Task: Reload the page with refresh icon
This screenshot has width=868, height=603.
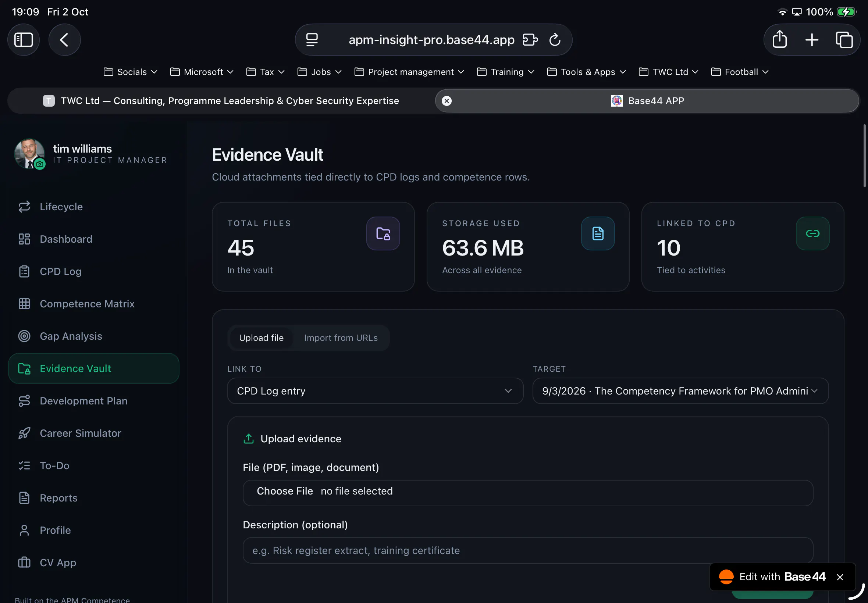Action: tap(554, 40)
